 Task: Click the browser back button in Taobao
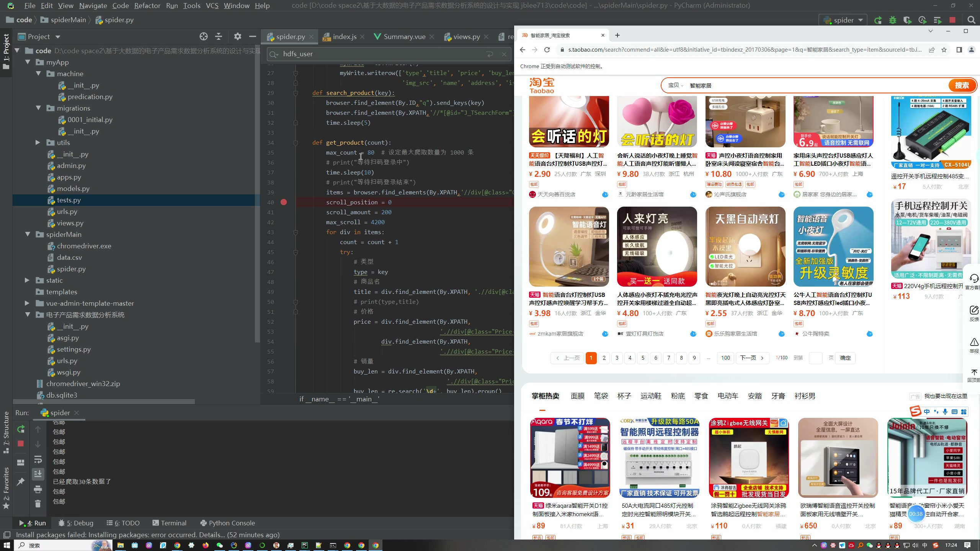pyautogui.click(x=524, y=51)
